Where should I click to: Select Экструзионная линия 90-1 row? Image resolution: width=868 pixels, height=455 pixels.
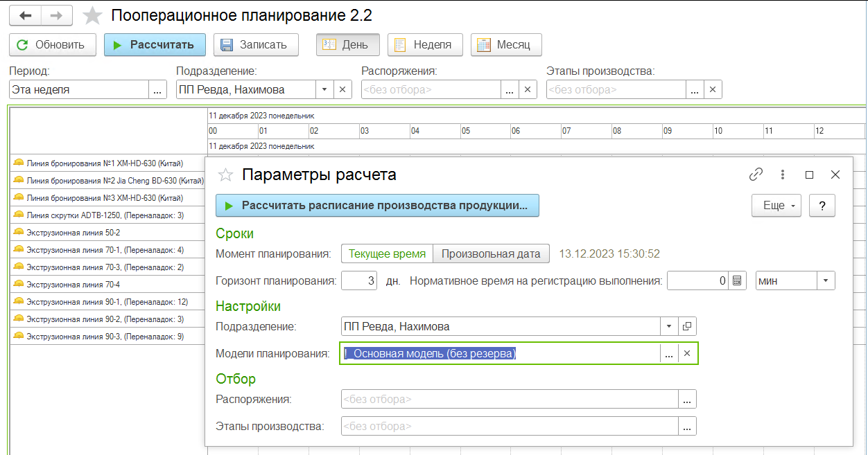tap(108, 302)
